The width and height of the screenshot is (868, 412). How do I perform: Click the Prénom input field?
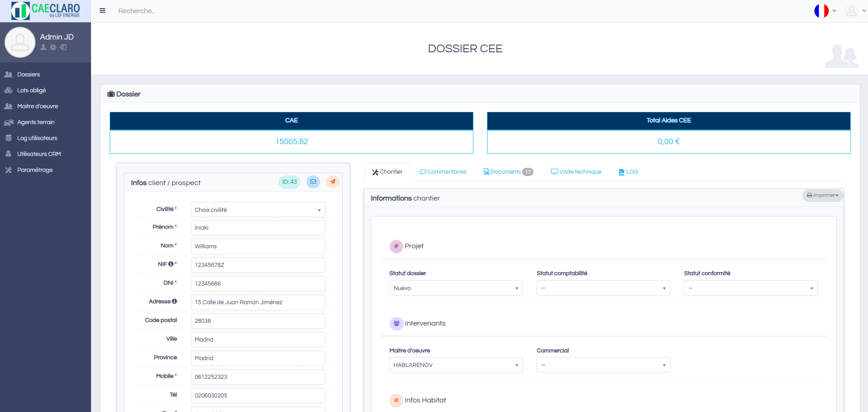click(258, 228)
